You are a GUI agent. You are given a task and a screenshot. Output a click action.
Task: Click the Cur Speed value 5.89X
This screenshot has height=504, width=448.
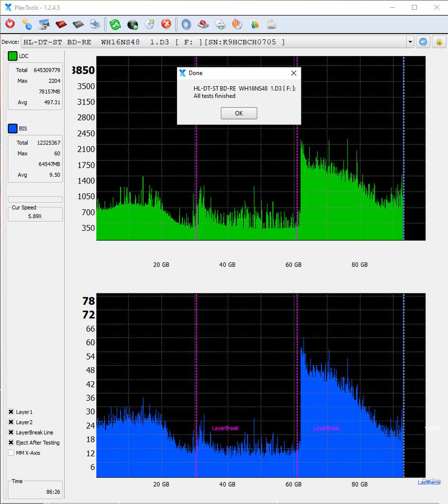point(35,217)
